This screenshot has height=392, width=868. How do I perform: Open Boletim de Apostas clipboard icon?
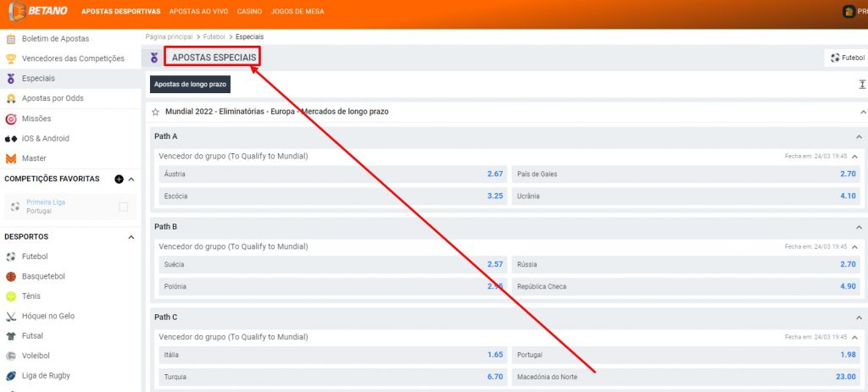coord(10,39)
